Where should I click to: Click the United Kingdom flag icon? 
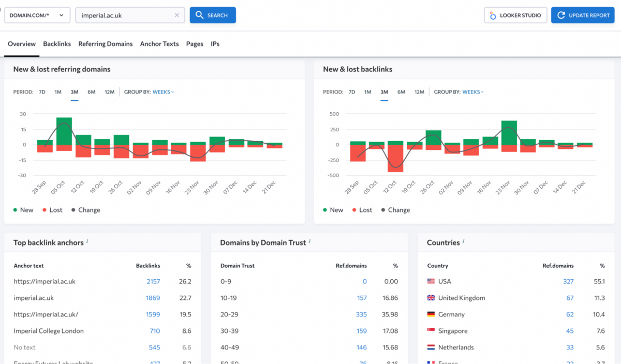coord(431,298)
